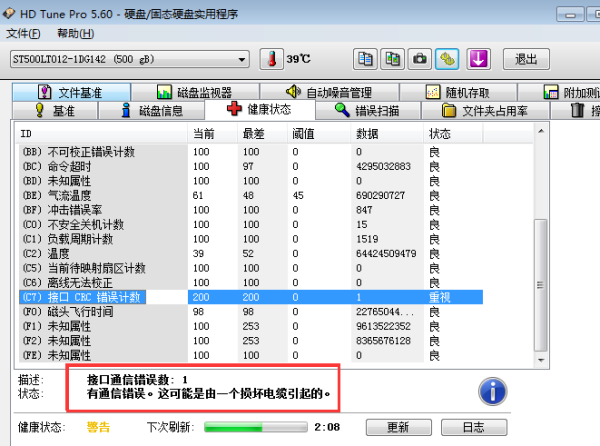The width and height of the screenshot is (600, 446).
Task: Click the blue information icon
Action: click(x=492, y=392)
